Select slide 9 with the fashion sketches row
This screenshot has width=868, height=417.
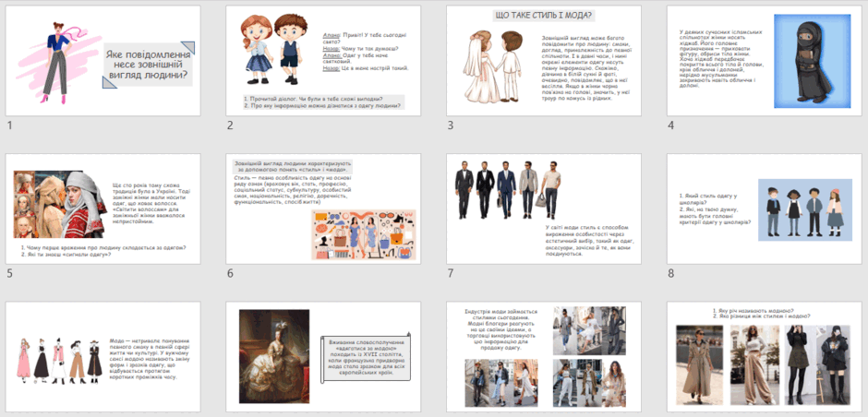click(x=103, y=357)
